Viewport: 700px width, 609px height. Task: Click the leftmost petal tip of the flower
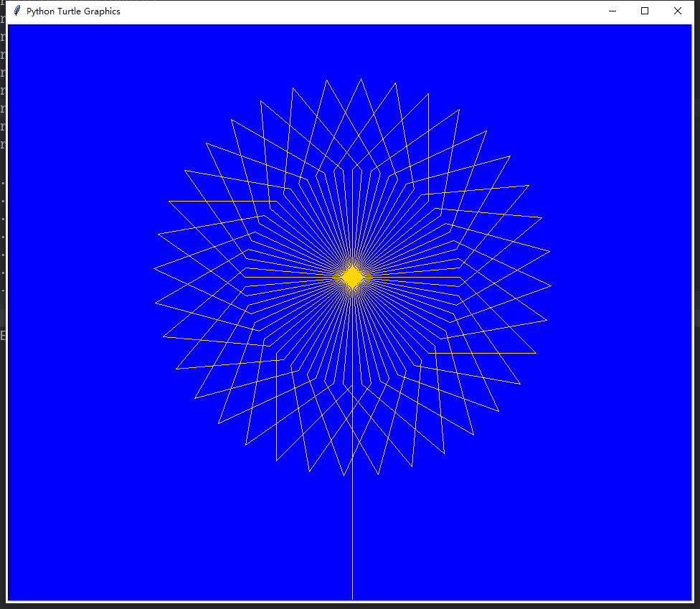click(x=154, y=268)
